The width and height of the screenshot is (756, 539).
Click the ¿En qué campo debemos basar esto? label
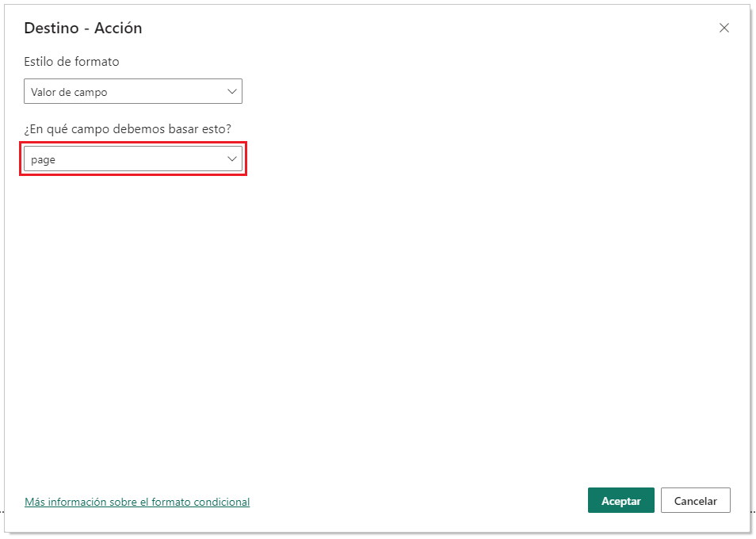[128, 128]
